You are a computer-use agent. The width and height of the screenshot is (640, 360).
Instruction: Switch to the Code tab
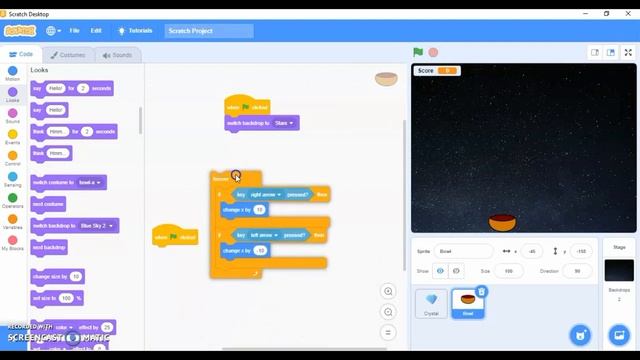(x=21, y=54)
